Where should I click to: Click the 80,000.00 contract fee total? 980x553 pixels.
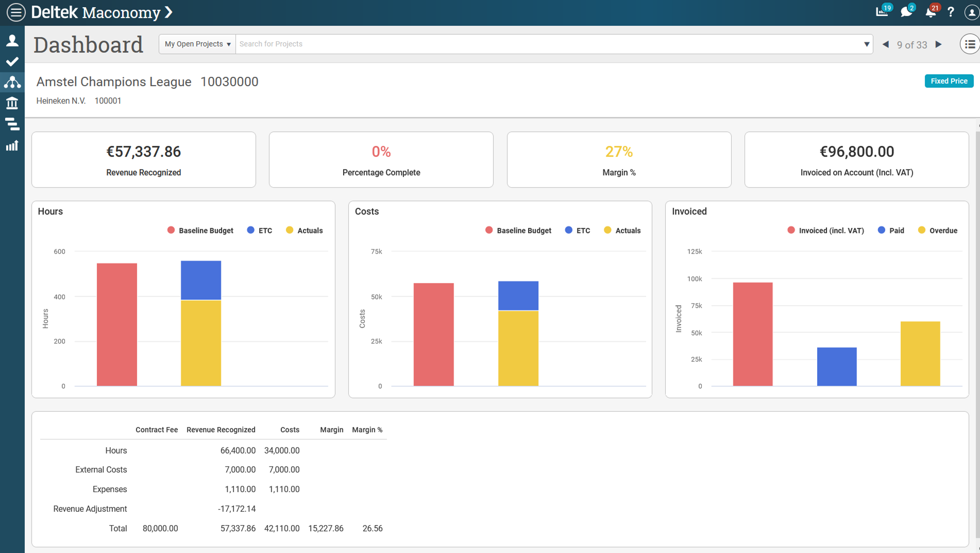(160, 528)
